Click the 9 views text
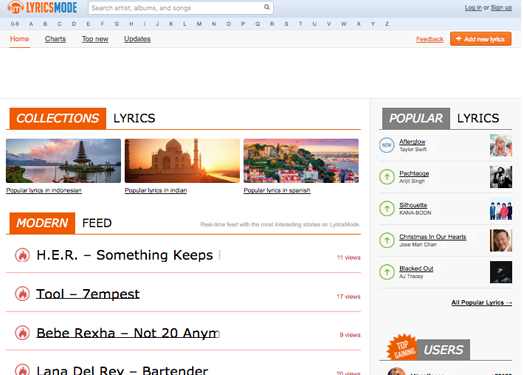Viewport: 523px width, 375px height. tap(350, 335)
